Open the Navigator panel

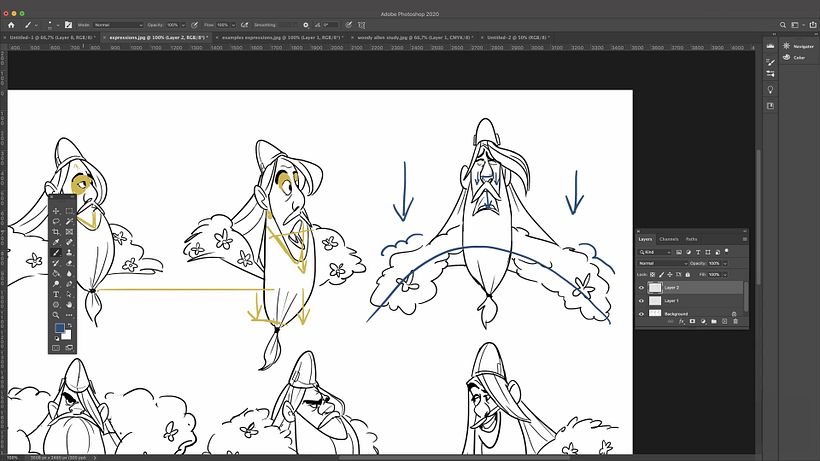click(798, 46)
